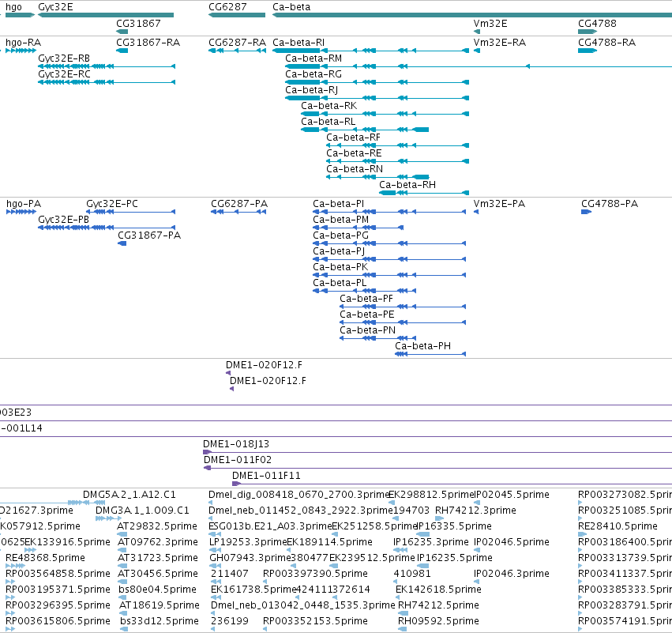Click the Ca-beta-PM protein label

(340, 220)
